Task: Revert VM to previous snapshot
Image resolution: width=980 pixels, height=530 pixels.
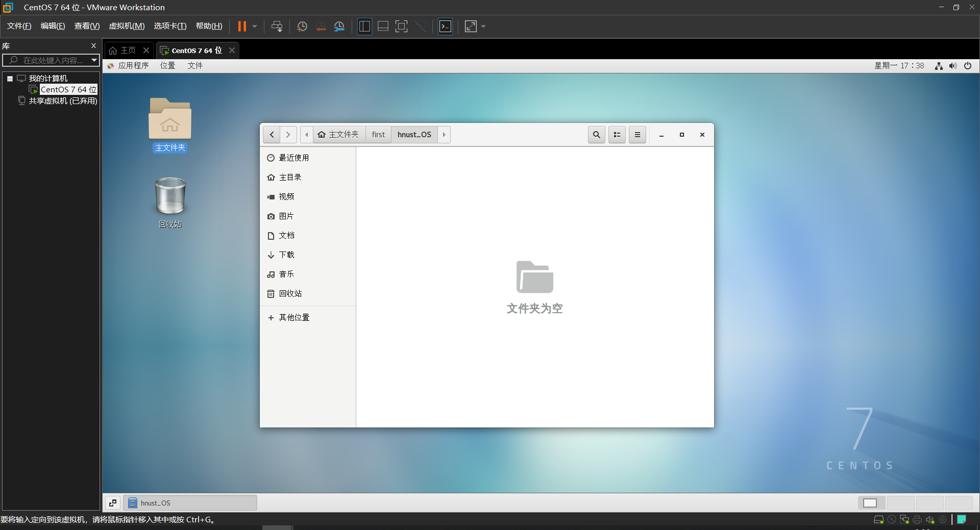Action: click(x=321, y=26)
